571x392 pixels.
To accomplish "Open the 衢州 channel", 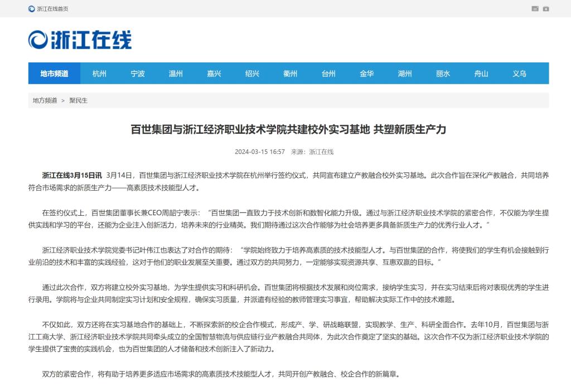I will coord(290,74).
